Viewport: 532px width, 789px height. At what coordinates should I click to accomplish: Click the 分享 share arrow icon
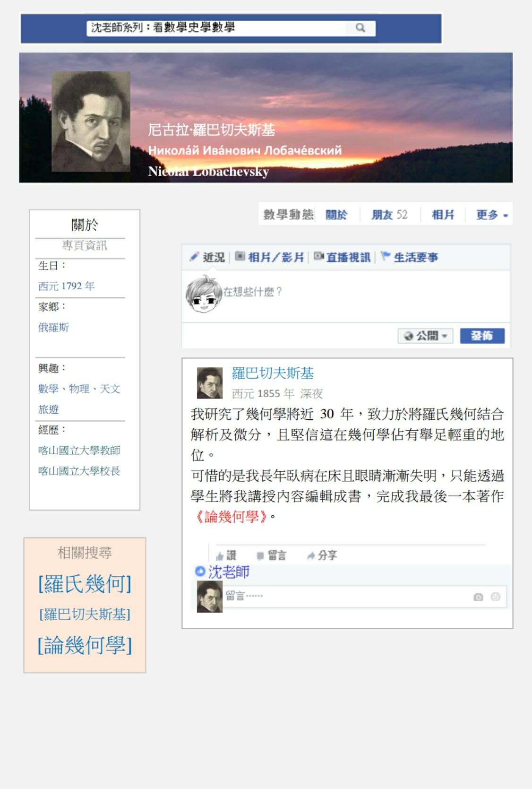coord(311,556)
